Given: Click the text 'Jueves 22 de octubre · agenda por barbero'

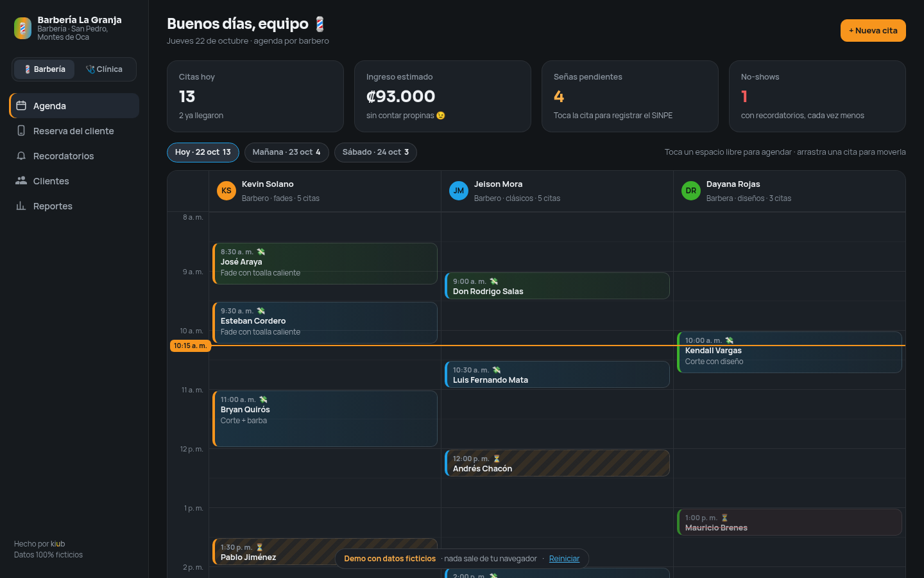Looking at the screenshot, I should click(248, 40).
